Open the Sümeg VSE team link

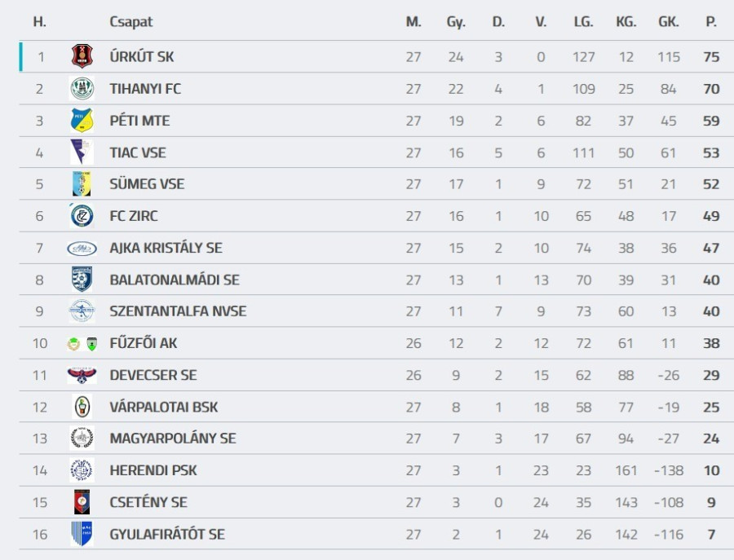point(147,184)
